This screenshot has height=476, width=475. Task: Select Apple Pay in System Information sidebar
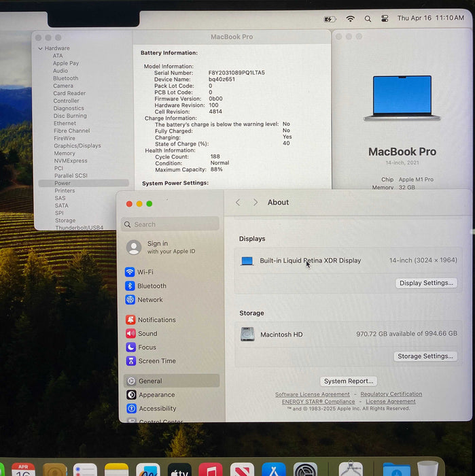point(66,63)
